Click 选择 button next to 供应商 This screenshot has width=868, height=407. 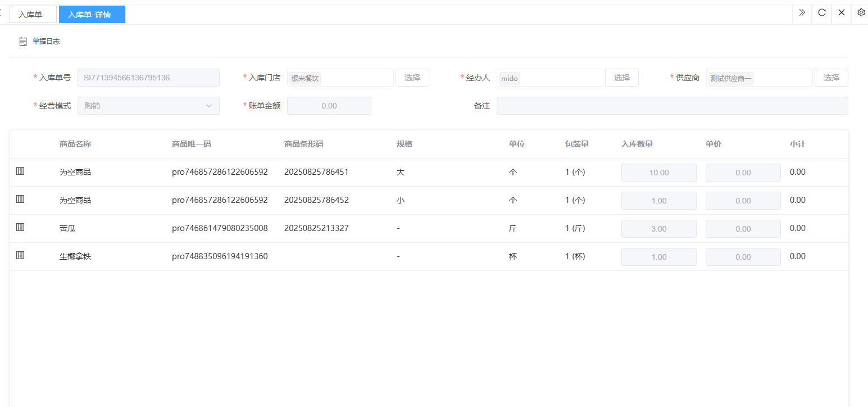click(x=831, y=78)
